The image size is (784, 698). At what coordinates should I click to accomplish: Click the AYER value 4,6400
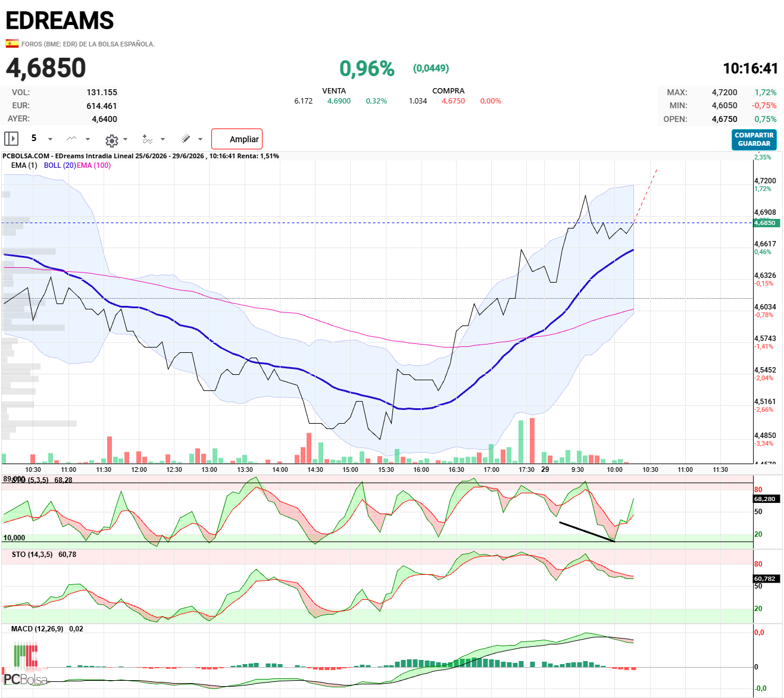click(104, 119)
